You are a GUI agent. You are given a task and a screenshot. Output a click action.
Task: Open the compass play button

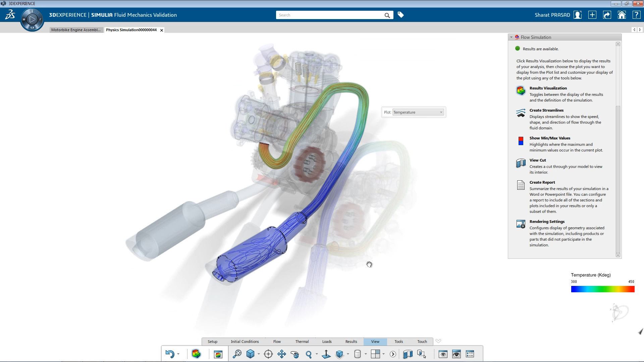point(32,19)
